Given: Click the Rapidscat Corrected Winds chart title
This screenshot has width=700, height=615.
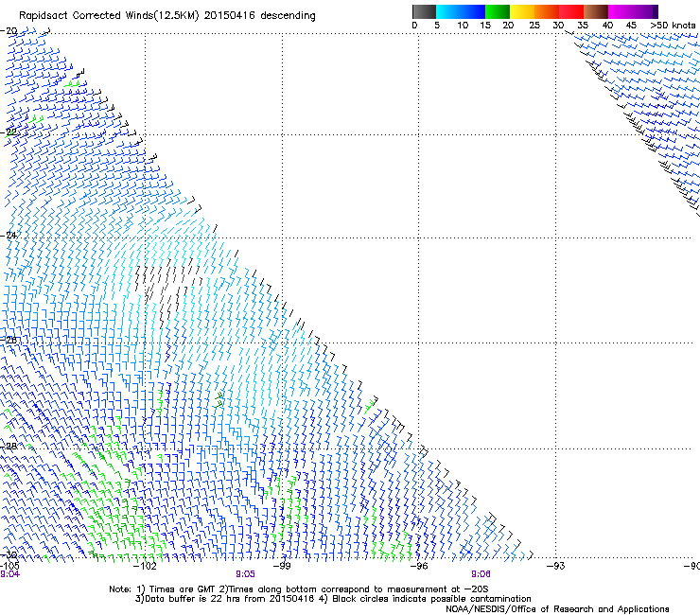Looking at the screenshot, I should 167,15.
